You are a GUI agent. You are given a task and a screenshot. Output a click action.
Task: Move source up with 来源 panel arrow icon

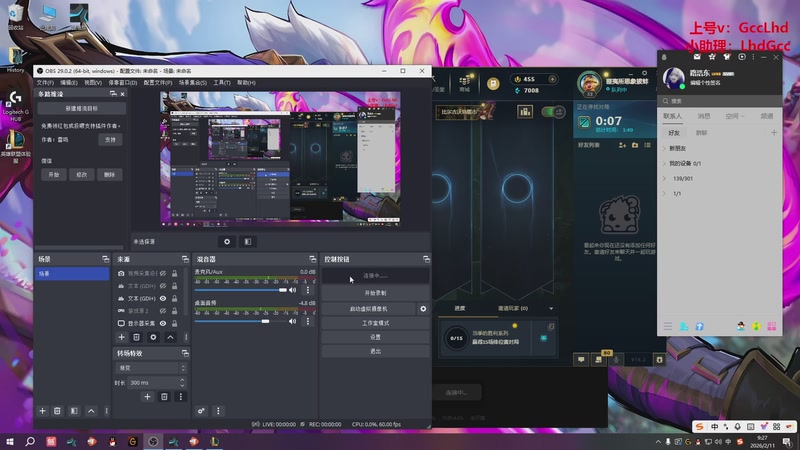[170, 337]
